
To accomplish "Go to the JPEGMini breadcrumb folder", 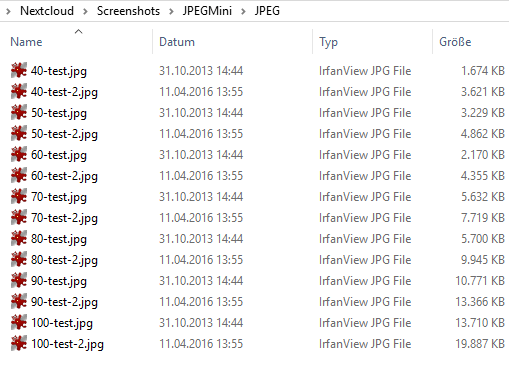I will 207,11.
